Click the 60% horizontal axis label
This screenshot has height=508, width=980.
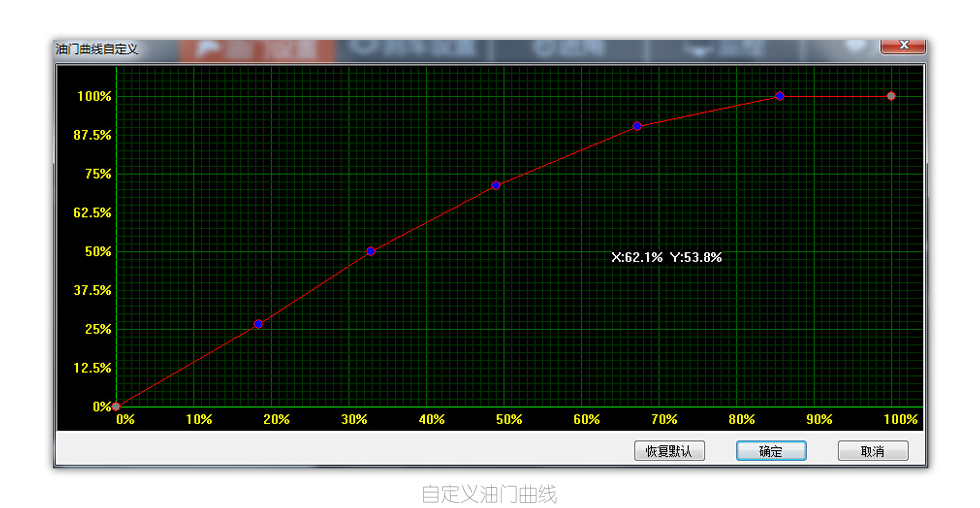pos(586,419)
